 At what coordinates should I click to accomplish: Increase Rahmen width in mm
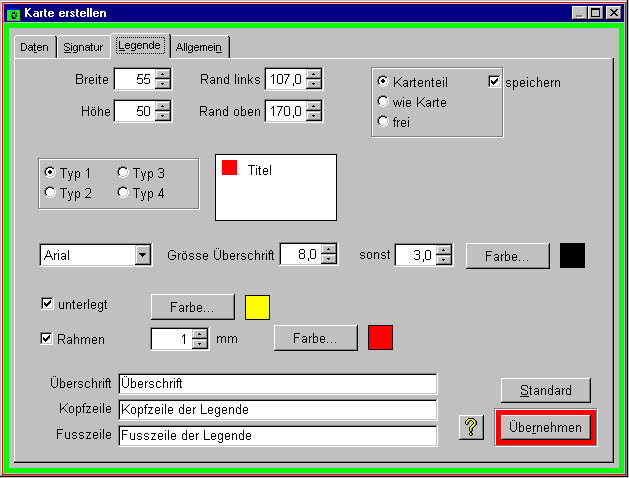click(x=200, y=334)
